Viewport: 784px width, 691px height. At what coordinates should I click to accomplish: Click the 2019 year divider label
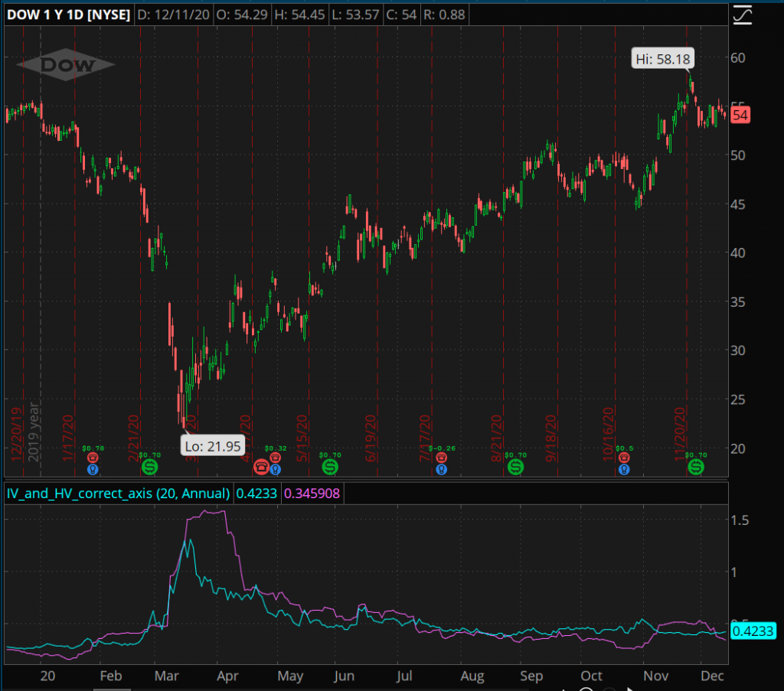coord(33,432)
